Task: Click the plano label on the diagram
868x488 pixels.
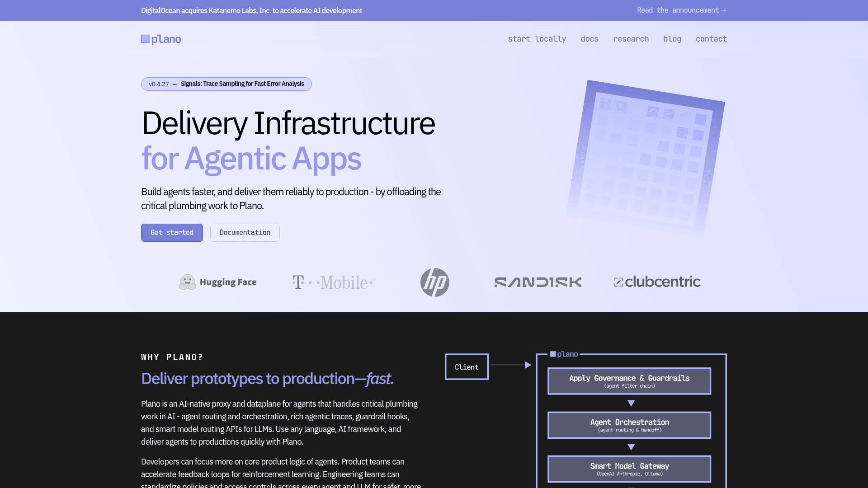Action: [564, 354]
